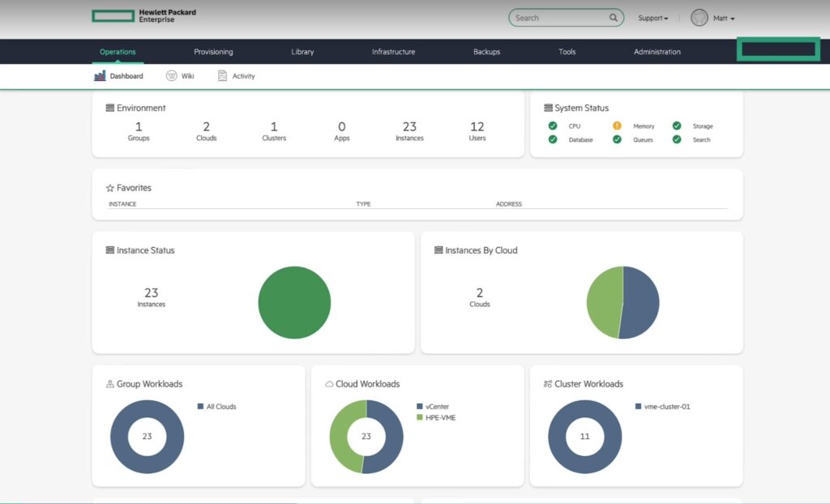This screenshot has height=504, width=830.
Task: Click the search magnifier icon
Action: [614, 17]
